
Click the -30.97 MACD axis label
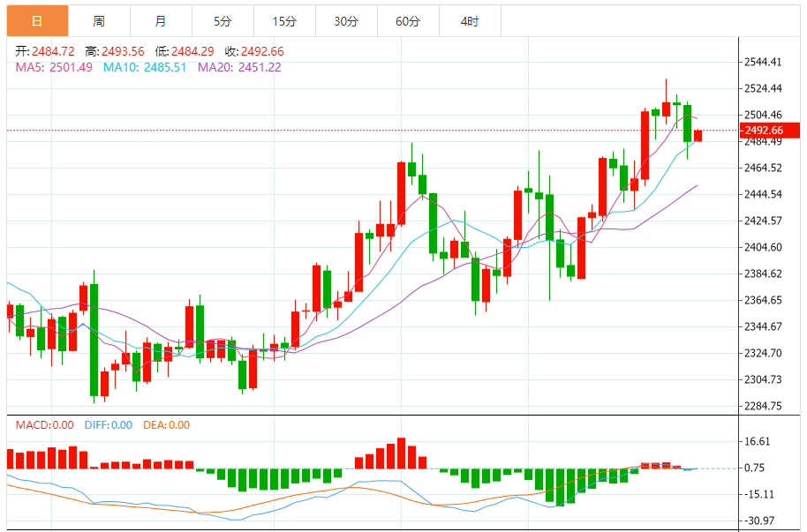point(759,521)
